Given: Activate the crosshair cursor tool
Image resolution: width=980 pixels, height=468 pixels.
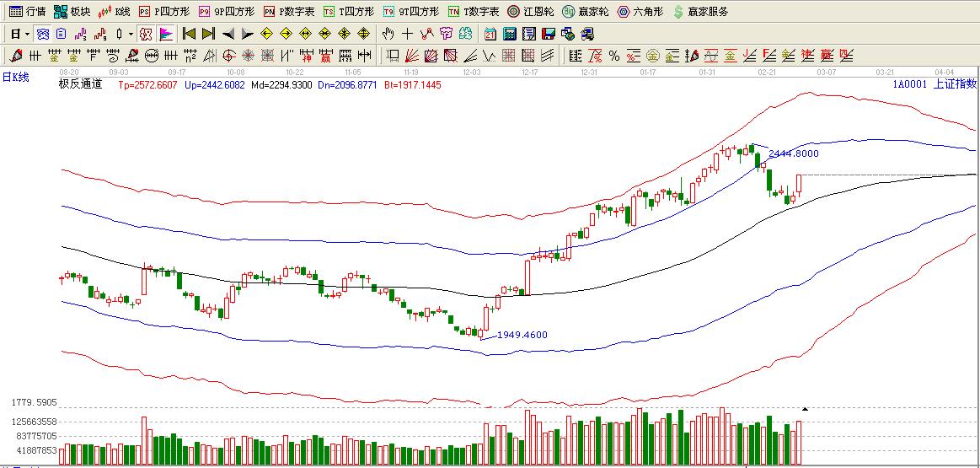Looking at the screenshot, I should 407,34.
